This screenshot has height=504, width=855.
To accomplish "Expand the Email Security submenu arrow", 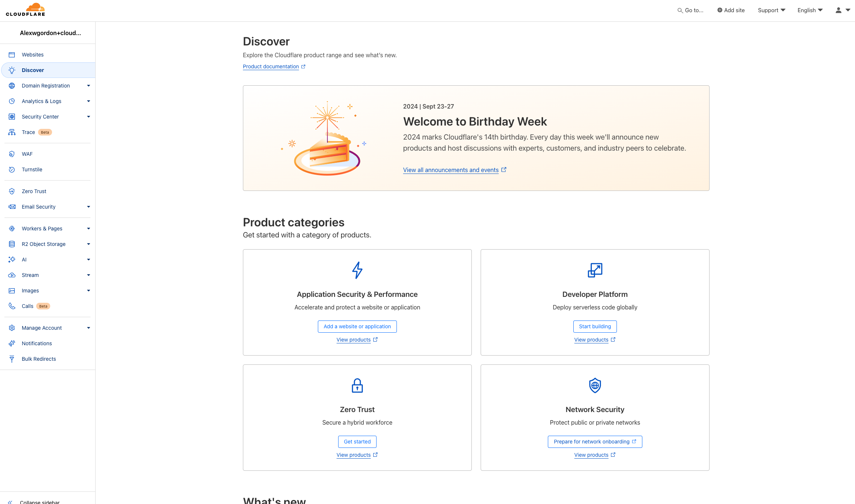I will pyautogui.click(x=89, y=207).
